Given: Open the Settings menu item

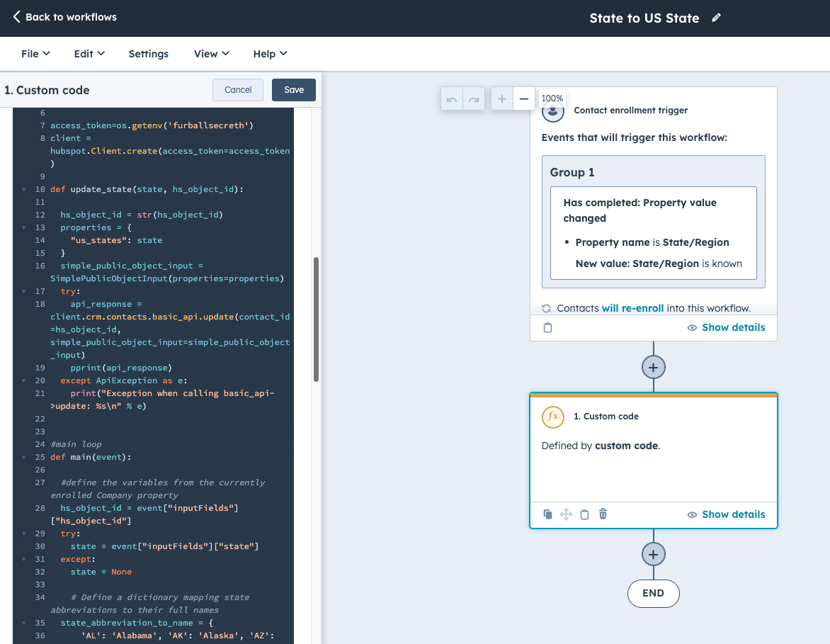Looking at the screenshot, I should tap(149, 54).
